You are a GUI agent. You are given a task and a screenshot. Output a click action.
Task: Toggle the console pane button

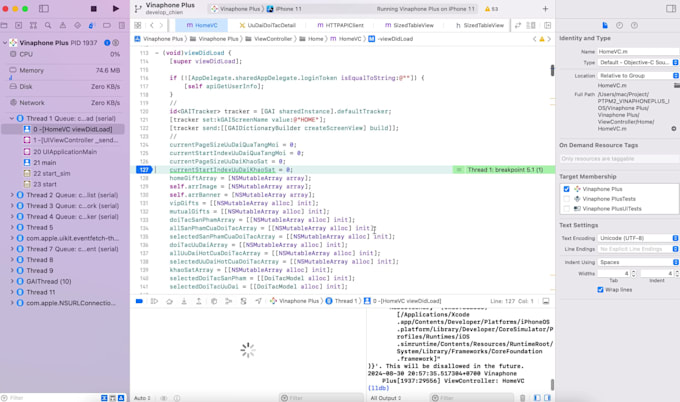pyautogui.click(x=547, y=398)
